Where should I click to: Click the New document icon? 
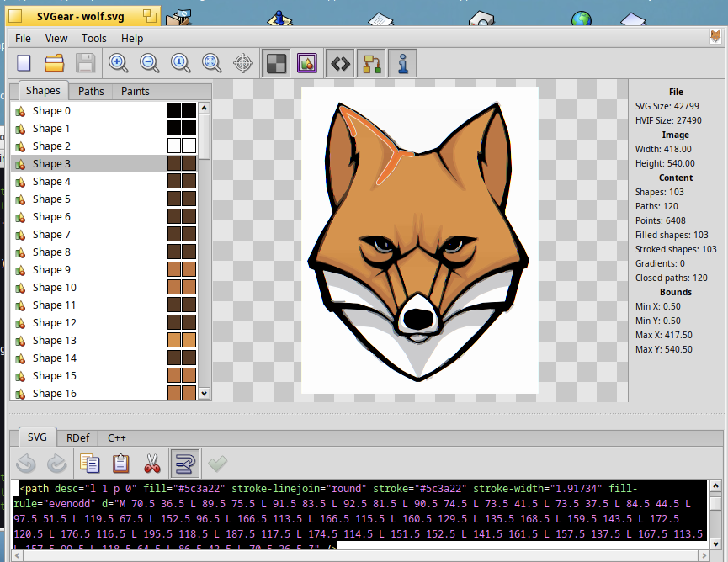(x=24, y=64)
